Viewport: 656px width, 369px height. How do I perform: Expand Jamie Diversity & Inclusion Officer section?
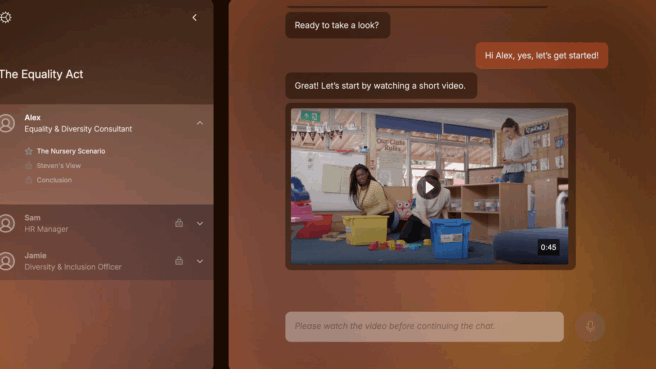click(200, 261)
